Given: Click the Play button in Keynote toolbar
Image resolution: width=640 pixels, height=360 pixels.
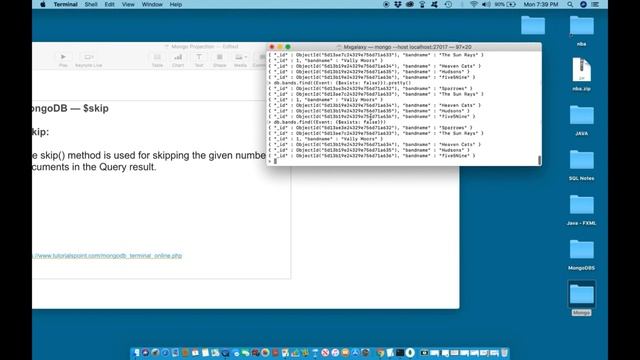Looking at the screenshot, I should 63,60.
